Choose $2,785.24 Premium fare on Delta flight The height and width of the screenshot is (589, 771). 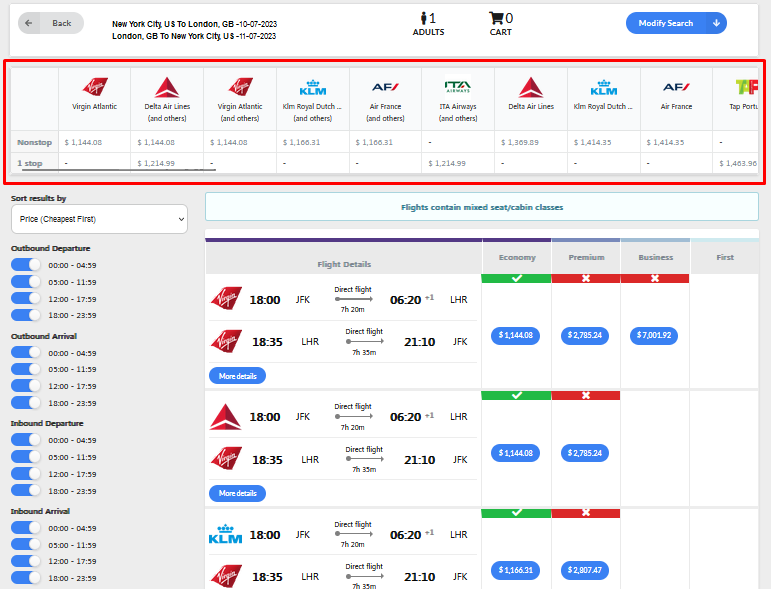(x=585, y=453)
